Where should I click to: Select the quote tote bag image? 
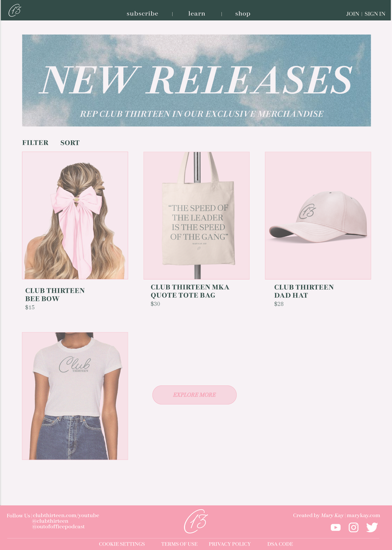(197, 215)
